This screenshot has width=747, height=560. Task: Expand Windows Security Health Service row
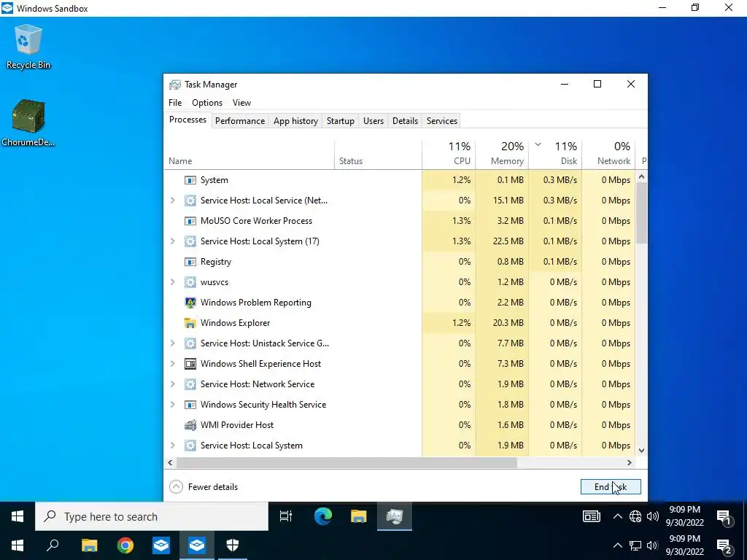[172, 405]
